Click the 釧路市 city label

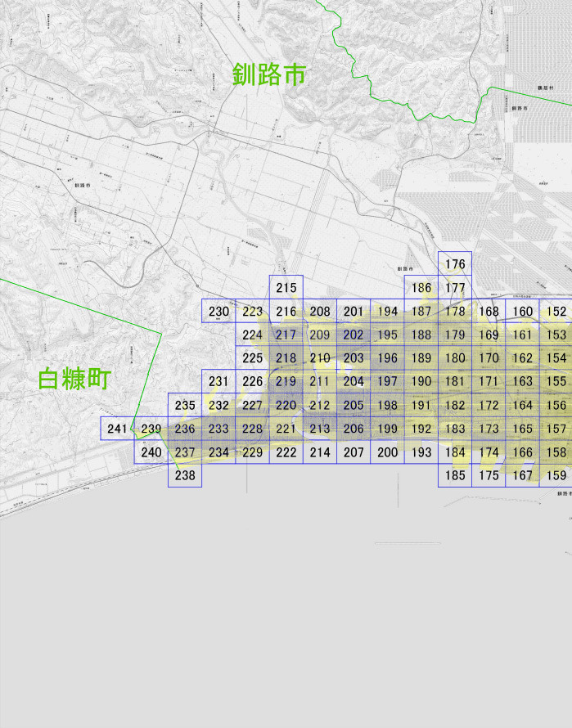tap(269, 74)
